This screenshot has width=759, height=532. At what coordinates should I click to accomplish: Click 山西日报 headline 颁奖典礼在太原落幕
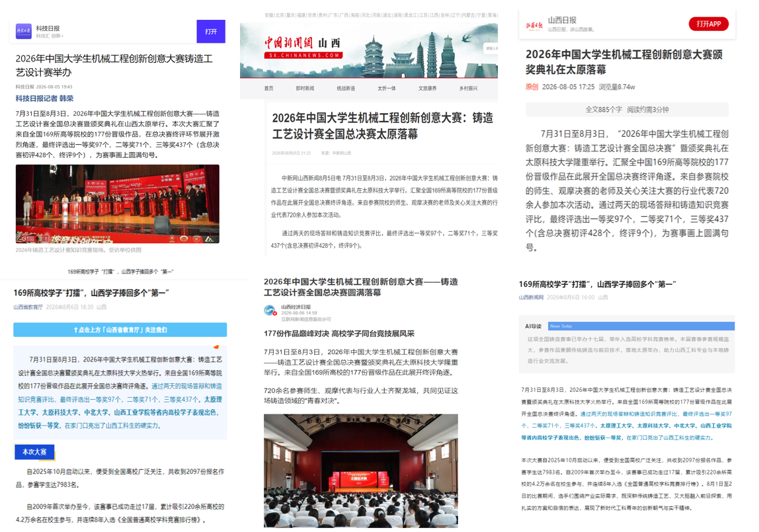click(624, 62)
